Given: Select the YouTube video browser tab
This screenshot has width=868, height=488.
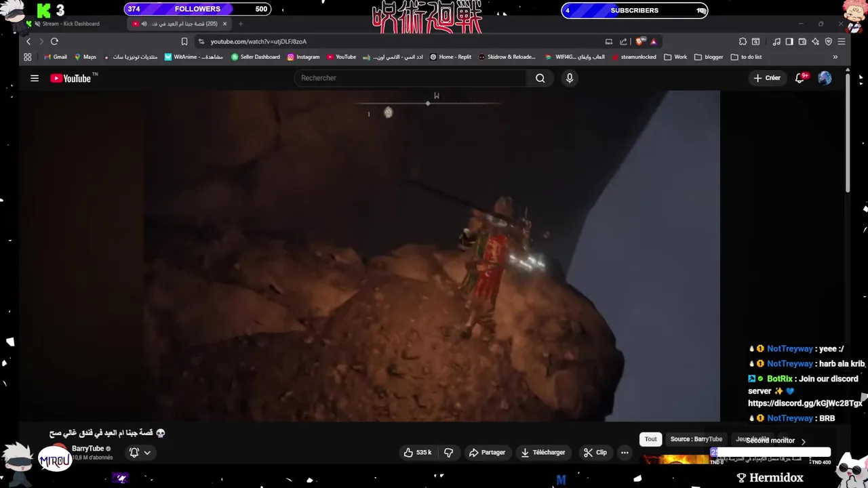Looking at the screenshot, I should point(179,24).
